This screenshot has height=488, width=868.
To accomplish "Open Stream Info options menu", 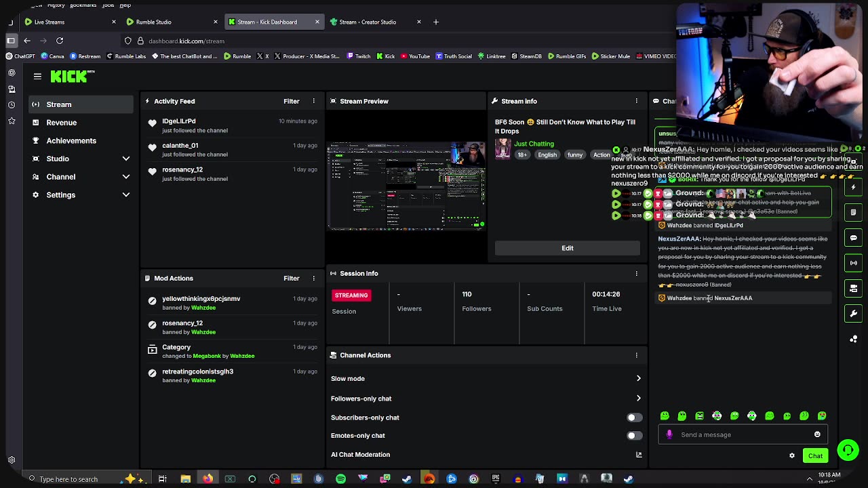I will coord(636,101).
